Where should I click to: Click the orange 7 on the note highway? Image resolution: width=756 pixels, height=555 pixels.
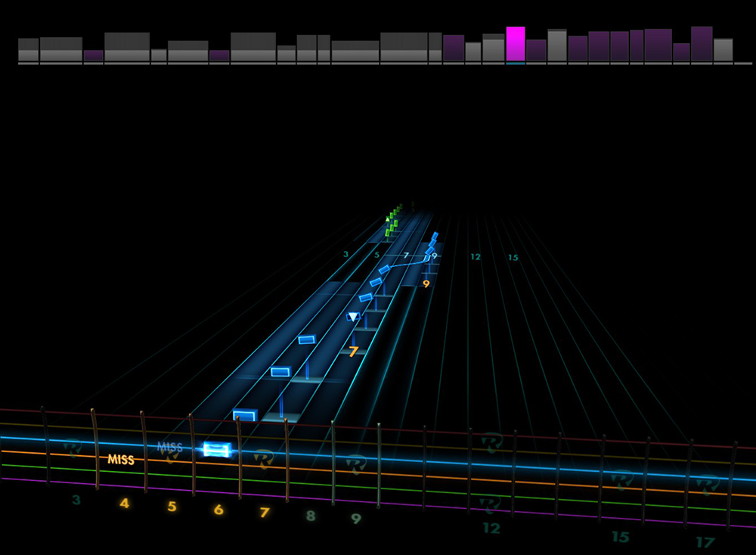(353, 352)
